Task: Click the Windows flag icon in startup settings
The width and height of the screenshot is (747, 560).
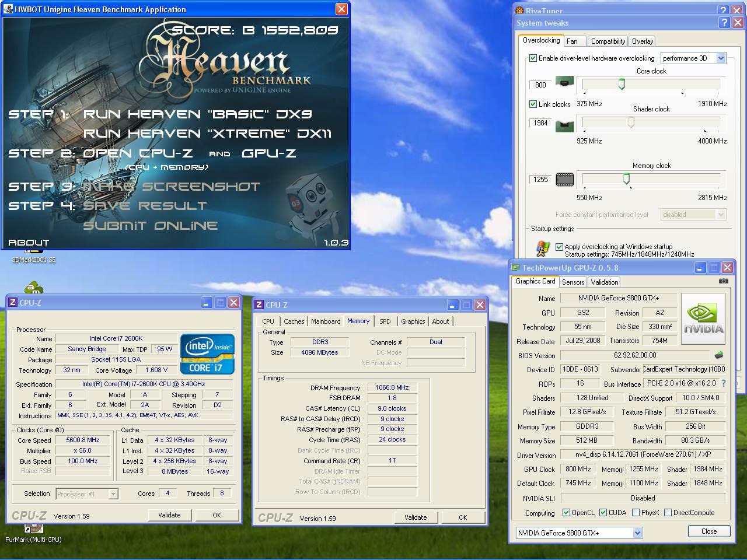Action: 543,249
